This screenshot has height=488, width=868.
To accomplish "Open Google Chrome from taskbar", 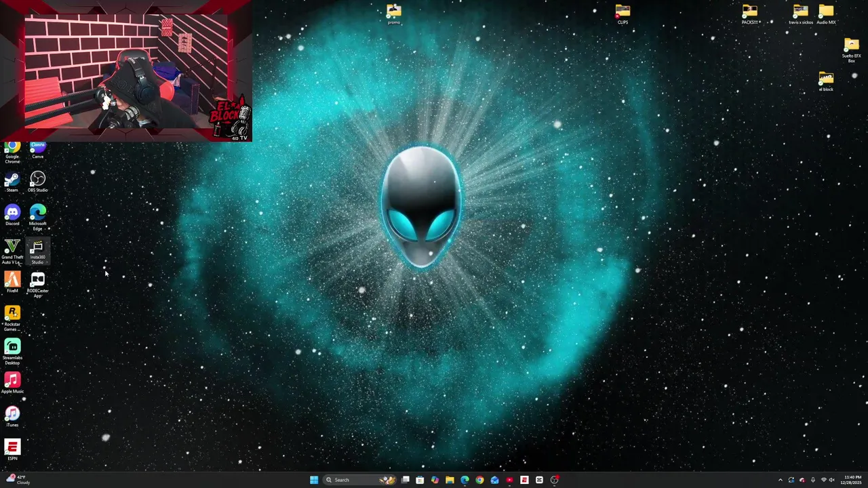I will 479,480.
